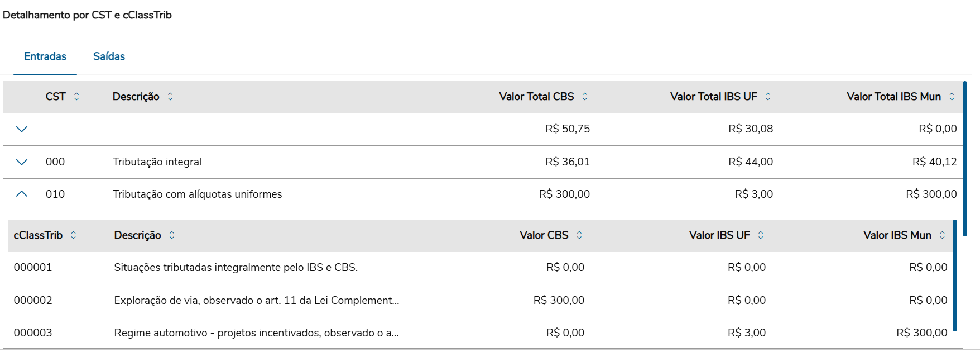Collapse CST 010 row details

(x=22, y=194)
